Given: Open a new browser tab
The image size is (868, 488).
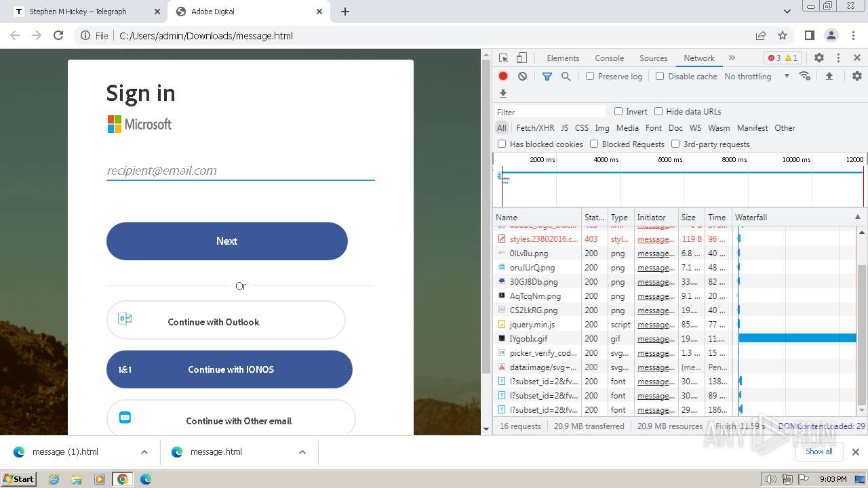Looking at the screenshot, I should 345,12.
